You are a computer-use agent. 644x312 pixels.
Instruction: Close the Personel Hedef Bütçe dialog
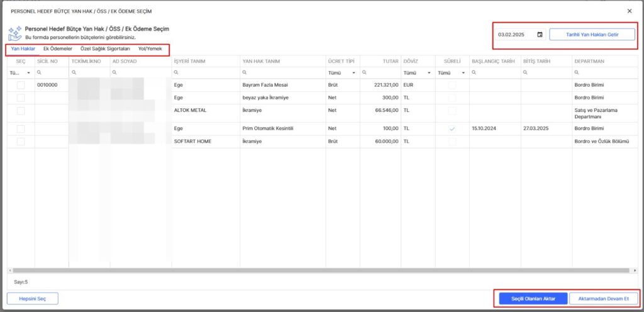point(630,11)
